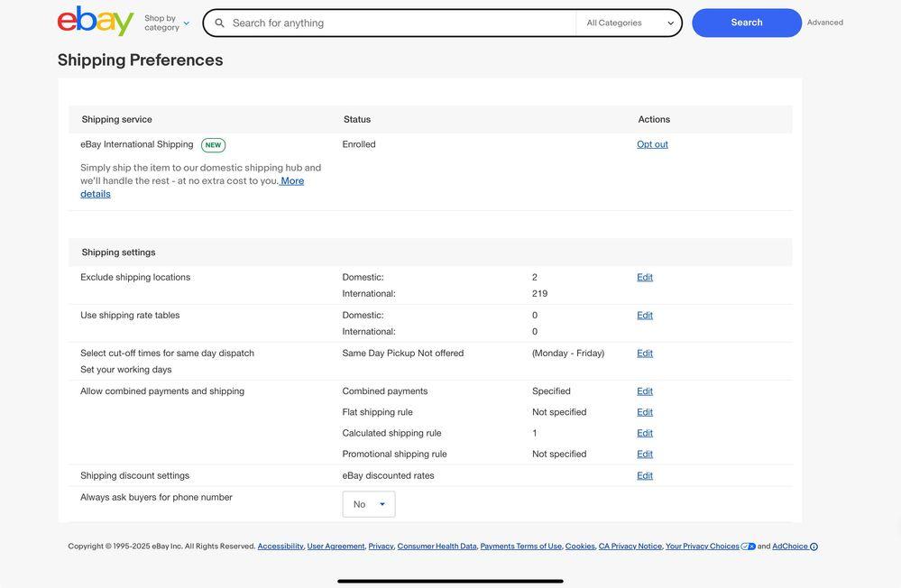Open Consumer Health Data link
This screenshot has height=588, width=901.
click(x=437, y=546)
